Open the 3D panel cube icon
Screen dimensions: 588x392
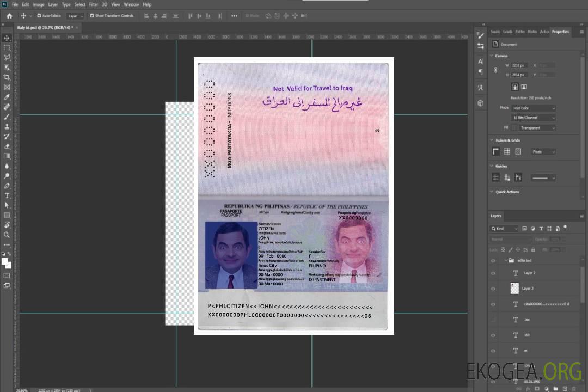tap(480, 103)
